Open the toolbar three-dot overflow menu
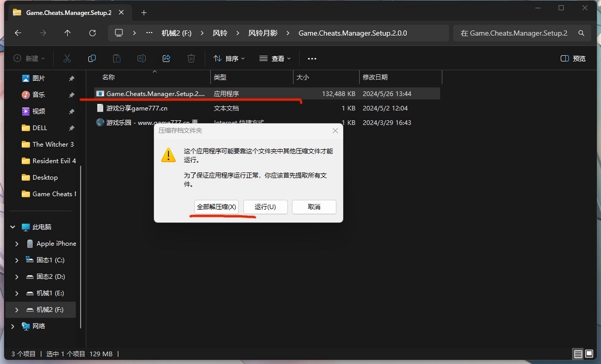This screenshot has height=364, width=601. pyautogui.click(x=312, y=58)
